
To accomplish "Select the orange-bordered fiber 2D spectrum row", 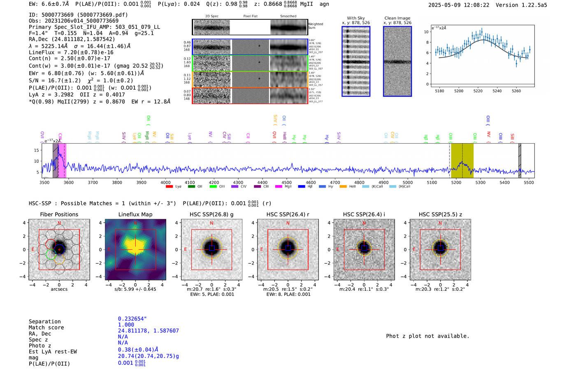I will (250, 79).
